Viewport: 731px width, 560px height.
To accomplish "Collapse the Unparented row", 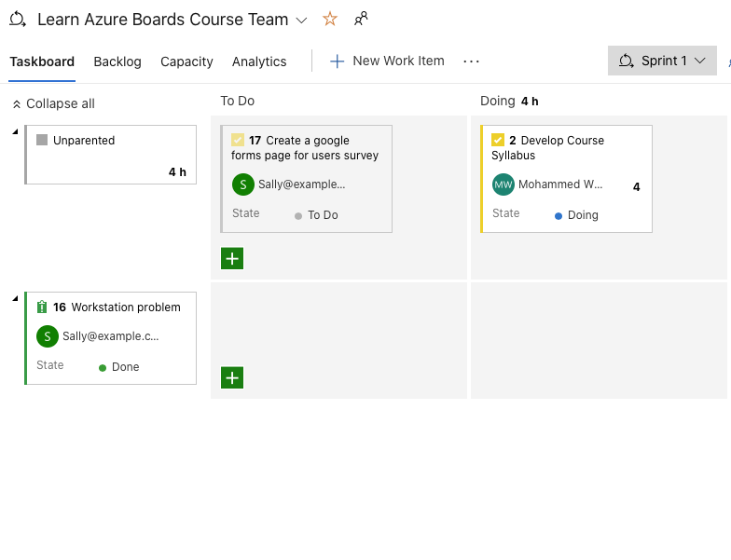I will (15, 131).
